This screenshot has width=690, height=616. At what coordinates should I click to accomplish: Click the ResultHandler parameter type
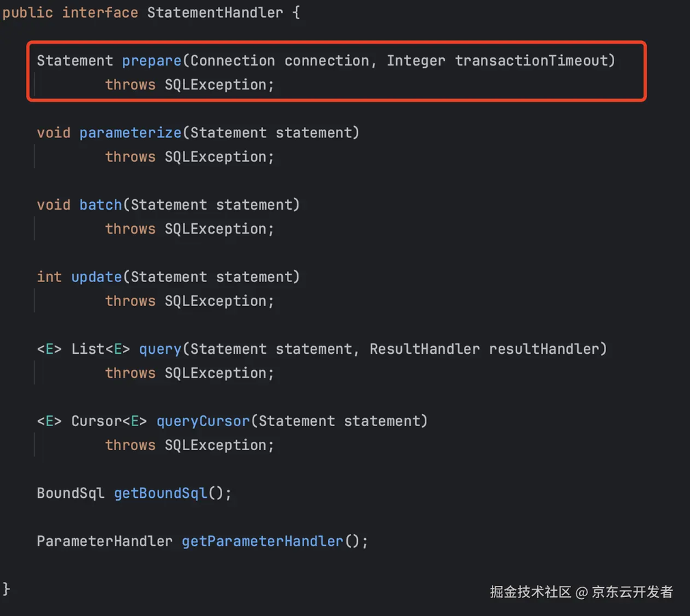[424, 350]
